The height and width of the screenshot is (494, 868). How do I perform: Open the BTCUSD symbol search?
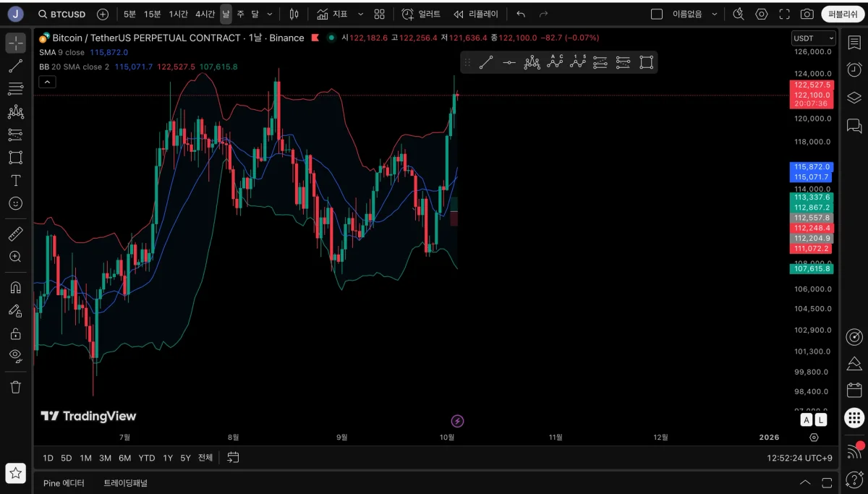pos(61,14)
